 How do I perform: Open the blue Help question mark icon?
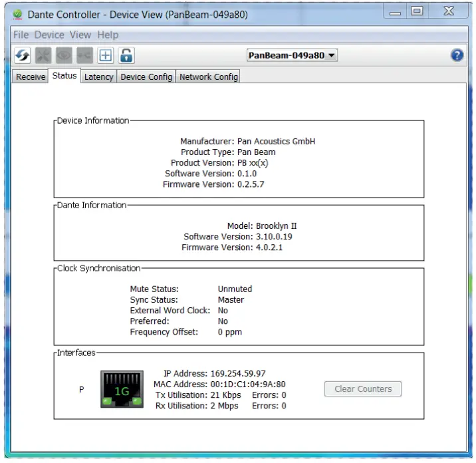pyautogui.click(x=457, y=55)
